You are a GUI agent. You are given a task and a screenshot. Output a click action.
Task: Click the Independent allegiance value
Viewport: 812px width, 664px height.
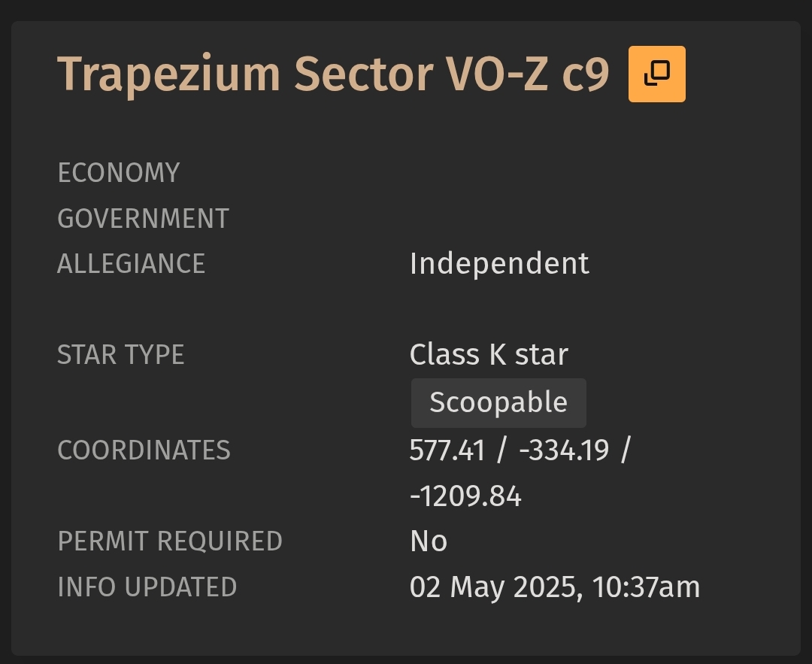coord(499,264)
